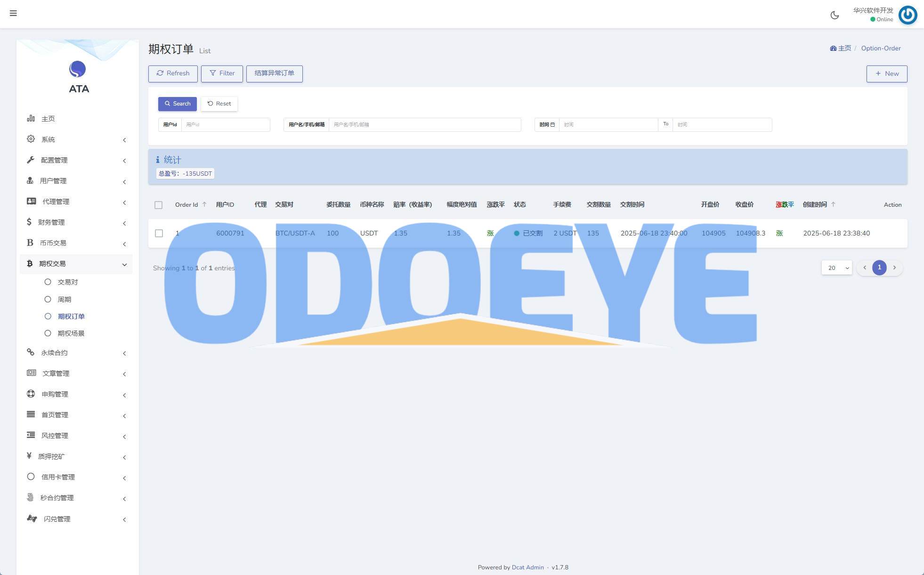Check the select-all header checkbox
Viewport: 924px width, 575px height.
point(159,205)
